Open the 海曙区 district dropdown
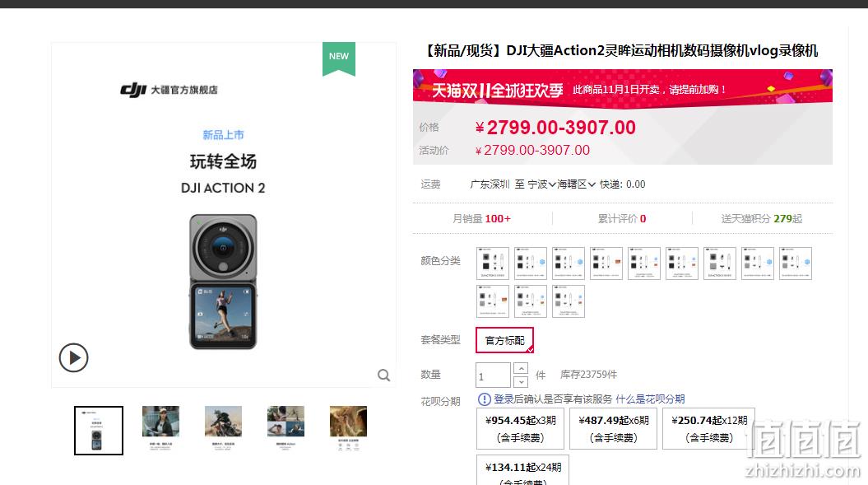This screenshot has width=868, height=485. click(576, 184)
